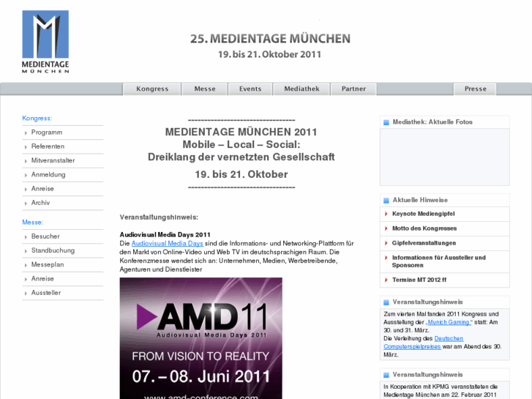Click the Aktuelle Hinweise heading
532x399 pixels.
click(x=420, y=200)
